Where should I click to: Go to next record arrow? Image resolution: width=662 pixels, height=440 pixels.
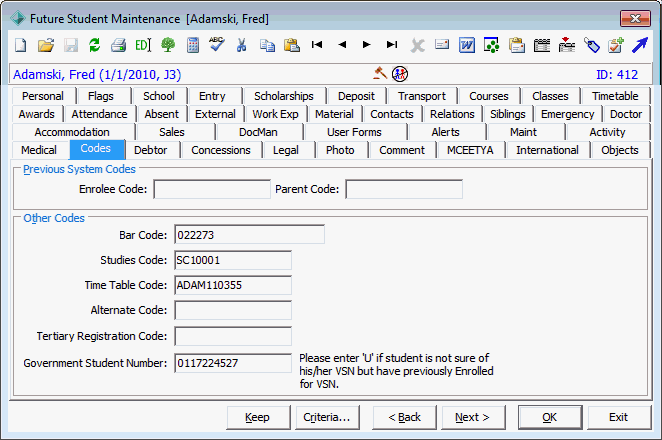pyautogui.click(x=366, y=44)
